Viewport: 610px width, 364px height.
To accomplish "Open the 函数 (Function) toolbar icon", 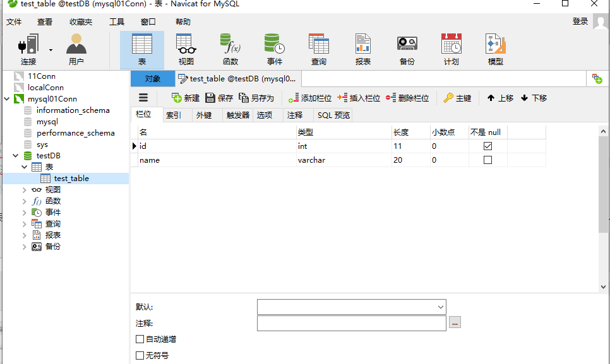I will pyautogui.click(x=230, y=49).
